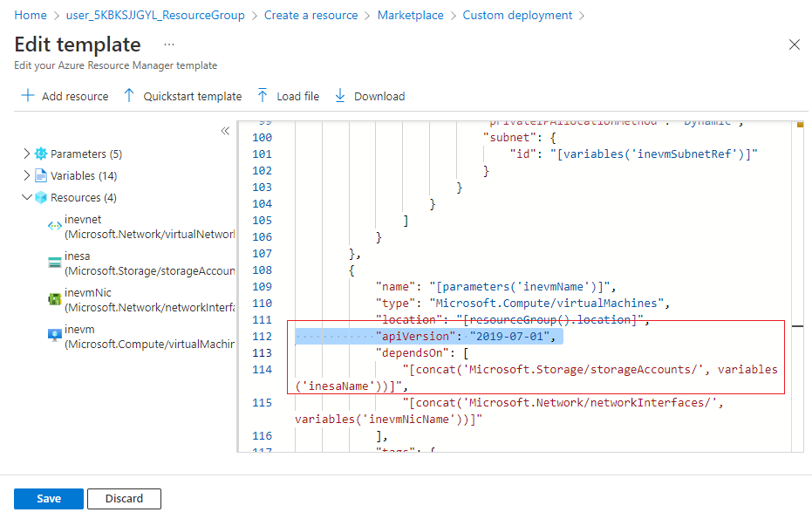This screenshot has width=812, height=519.
Task: Click the Download arrow icon
Action: 340,96
